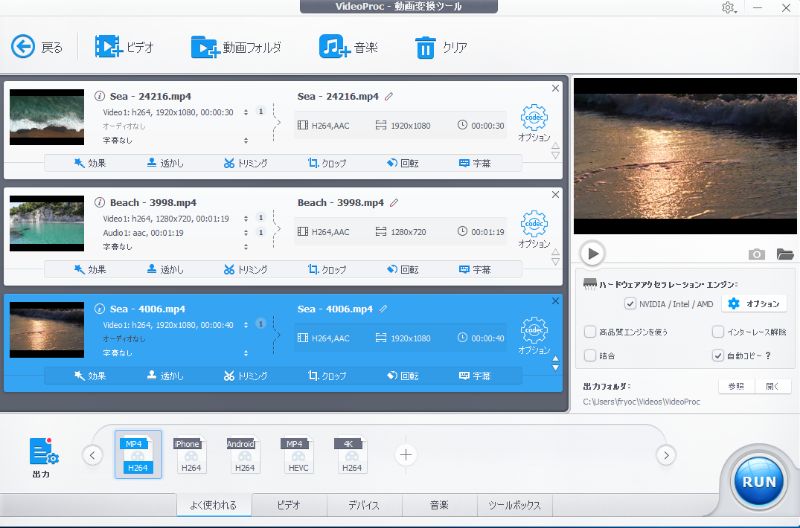Open 効果 effects for Sea - 24216.mp4
800x528 pixels.
[90, 163]
